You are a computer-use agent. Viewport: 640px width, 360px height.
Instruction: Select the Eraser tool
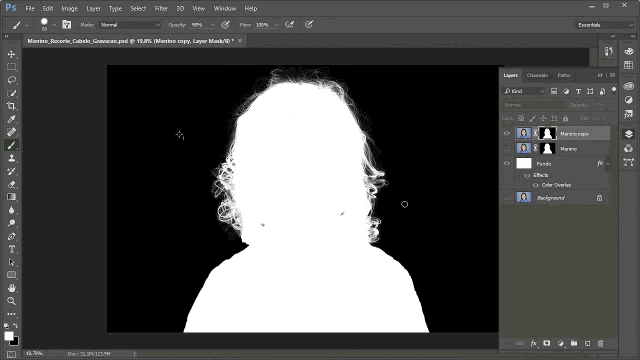11,184
